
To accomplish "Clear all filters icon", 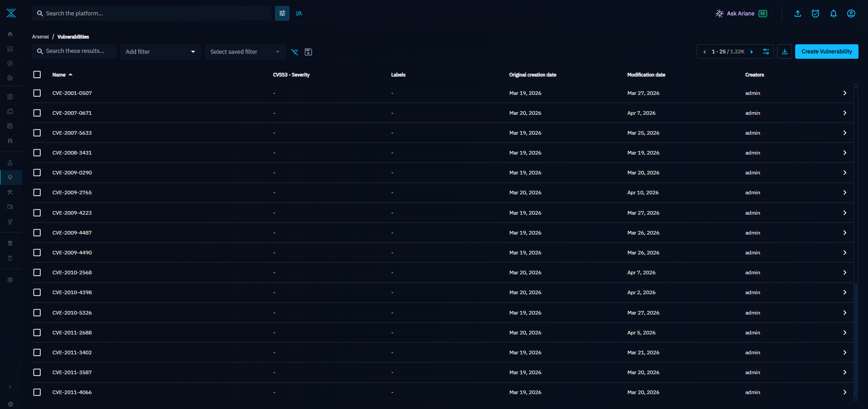I will [x=295, y=52].
